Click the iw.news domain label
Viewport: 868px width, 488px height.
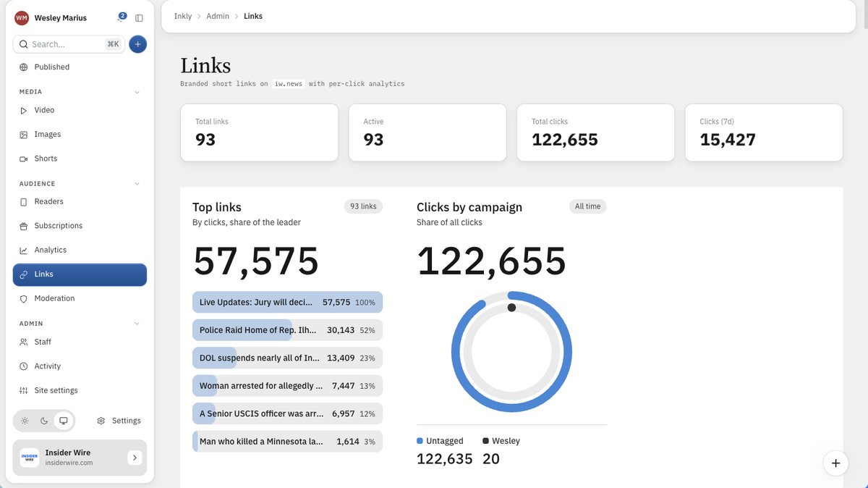point(288,84)
